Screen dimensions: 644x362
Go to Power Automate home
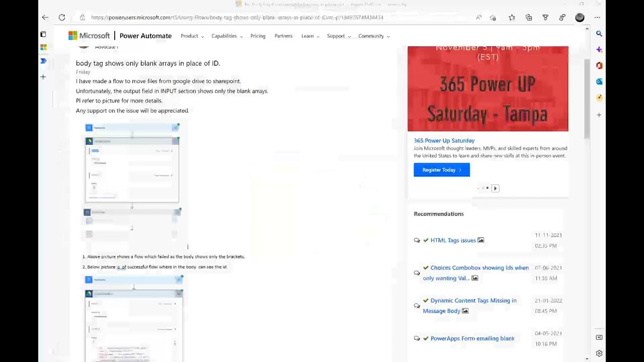(x=145, y=36)
